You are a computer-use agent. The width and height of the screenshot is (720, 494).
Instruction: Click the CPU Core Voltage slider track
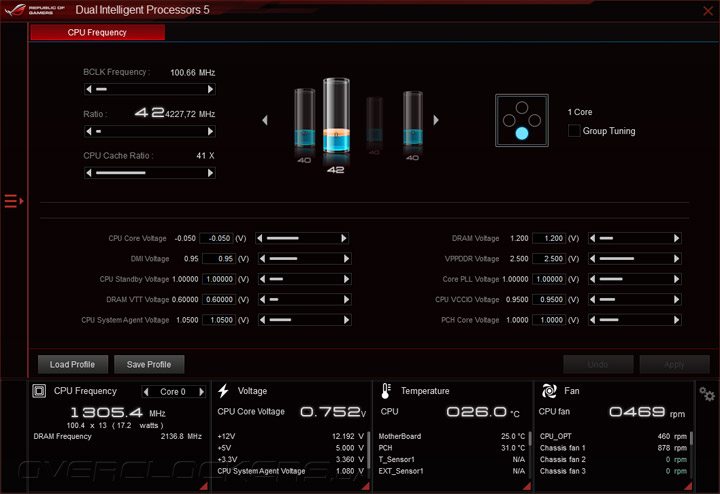coord(302,238)
